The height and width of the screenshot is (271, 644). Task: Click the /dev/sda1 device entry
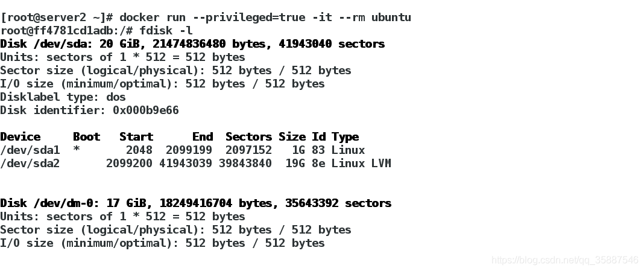(x=30, y=150)
